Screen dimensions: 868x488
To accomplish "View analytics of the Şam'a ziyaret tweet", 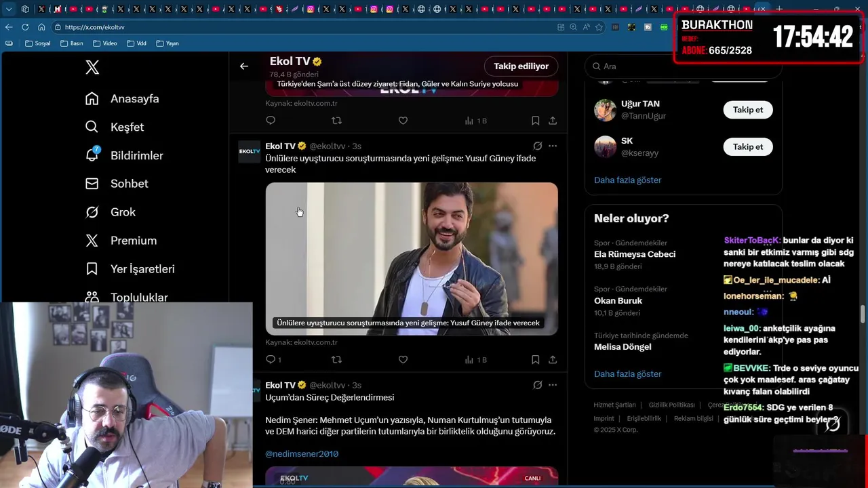I will pyautogui.click(x=476, y=120).
